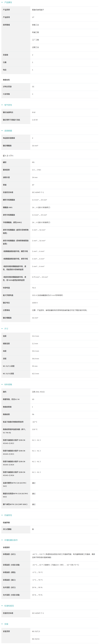Click the storage humidity value 30 % ... 70 %
The image size is (99, 644).
(x=37, y=595)
